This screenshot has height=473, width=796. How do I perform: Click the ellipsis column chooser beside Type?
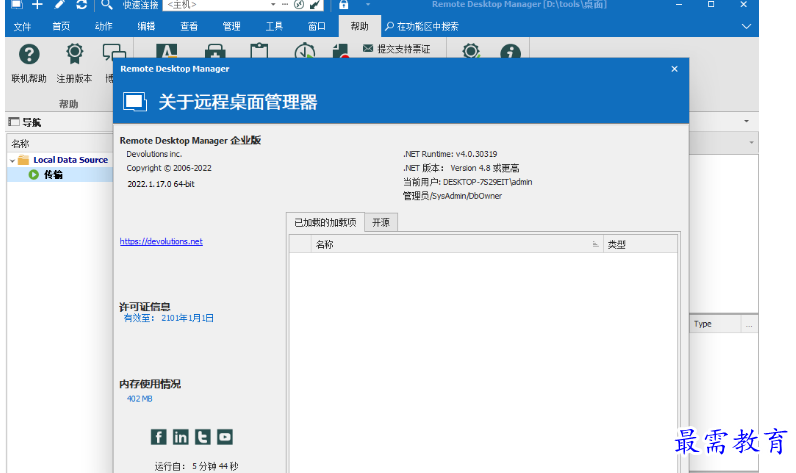point(749,324)
